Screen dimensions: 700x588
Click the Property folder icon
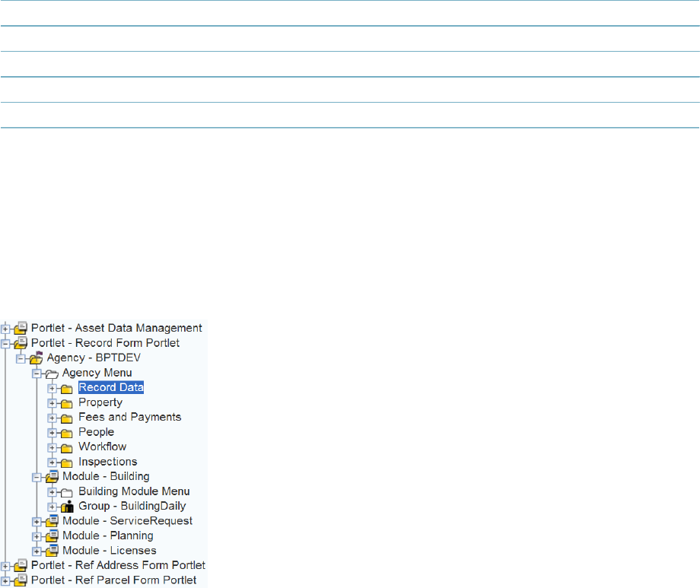click(66, 404)
